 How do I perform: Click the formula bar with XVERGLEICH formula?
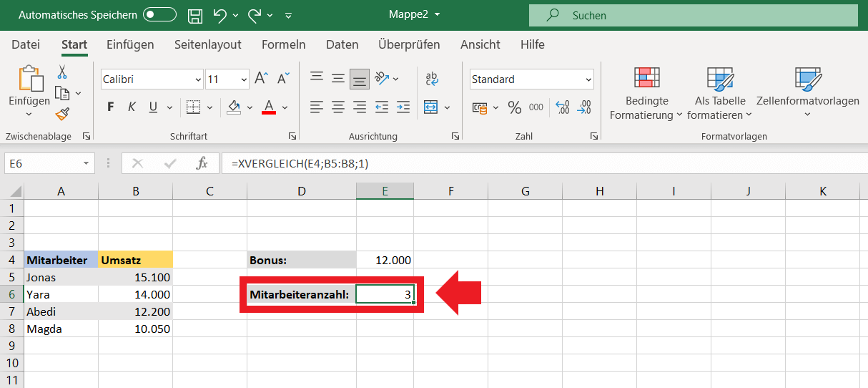pos(544,164)
